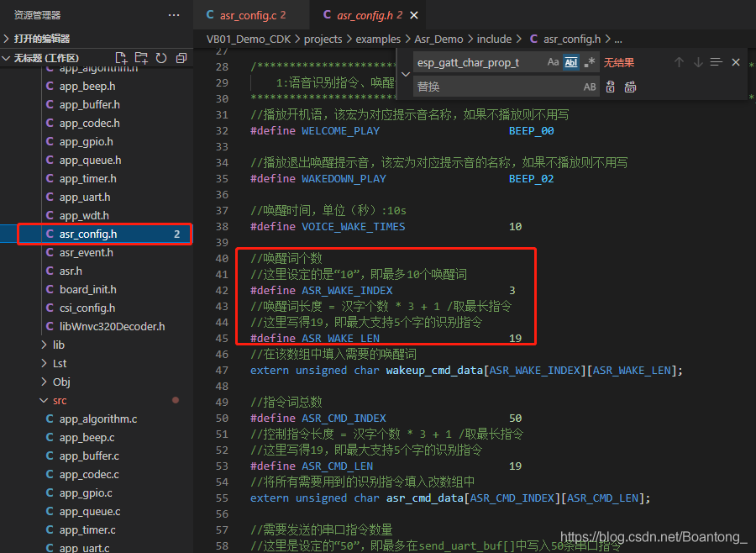Open app_codec.h file

coord(97,123)
